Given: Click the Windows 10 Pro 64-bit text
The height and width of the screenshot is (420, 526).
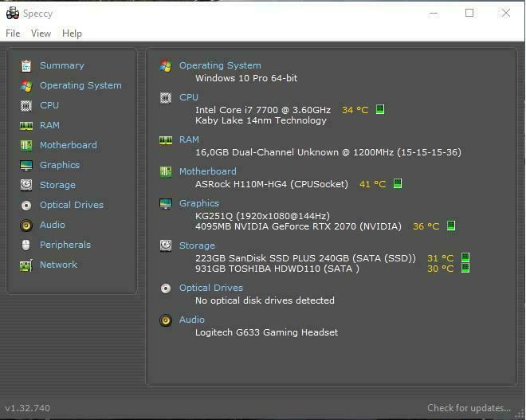Looking at the screenshot, I should [x=246, y=78].
